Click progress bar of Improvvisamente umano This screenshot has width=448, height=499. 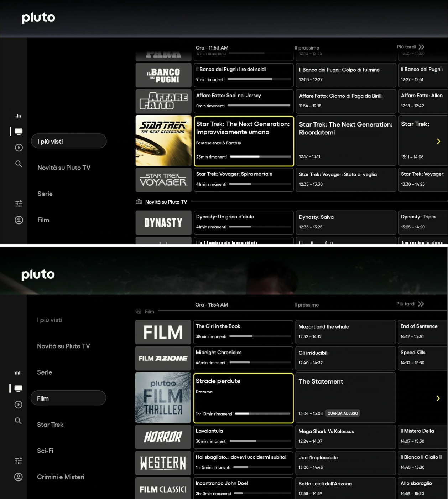[260, 156]
